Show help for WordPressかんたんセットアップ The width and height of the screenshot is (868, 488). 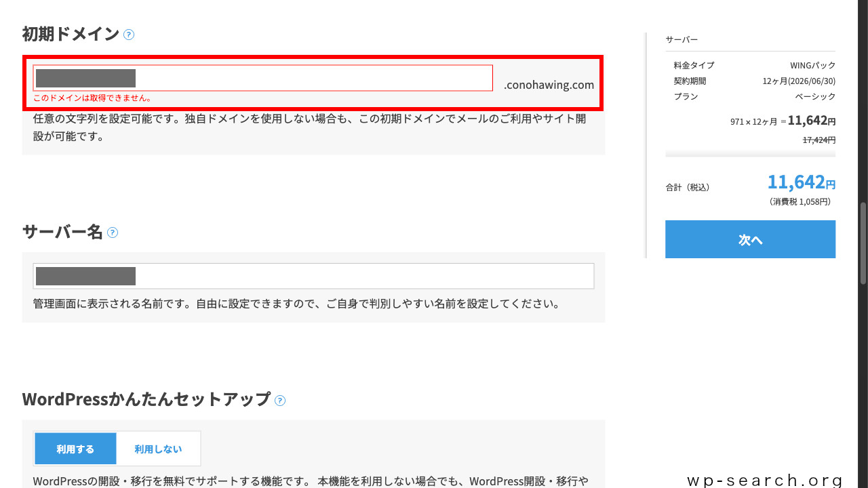click(280, 400)
